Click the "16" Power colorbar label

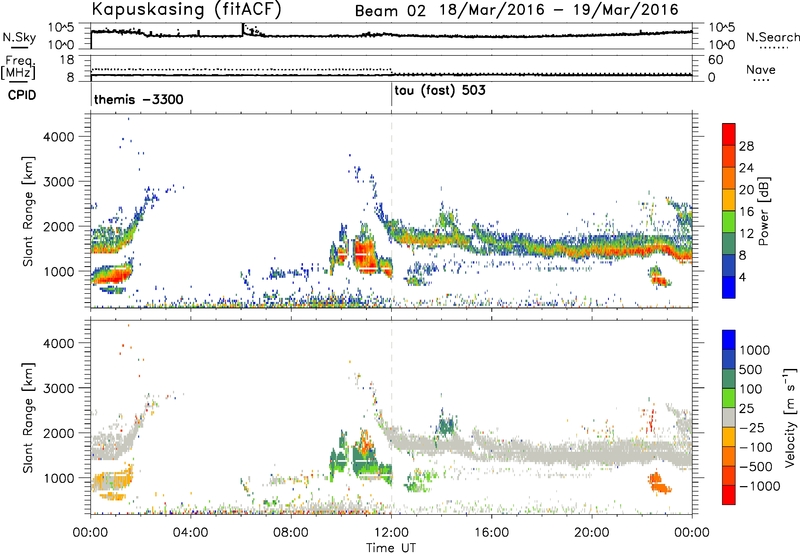click(746, 212)
